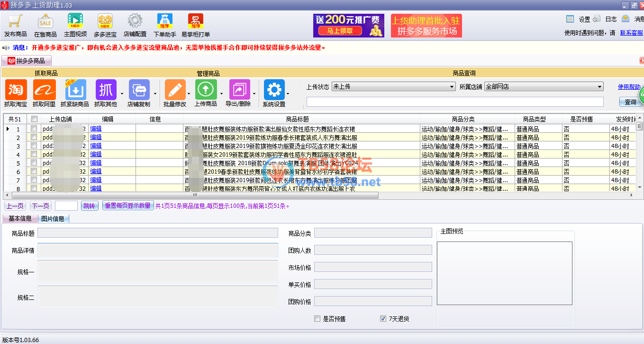Open 联系客服 link

coord(631,33)
